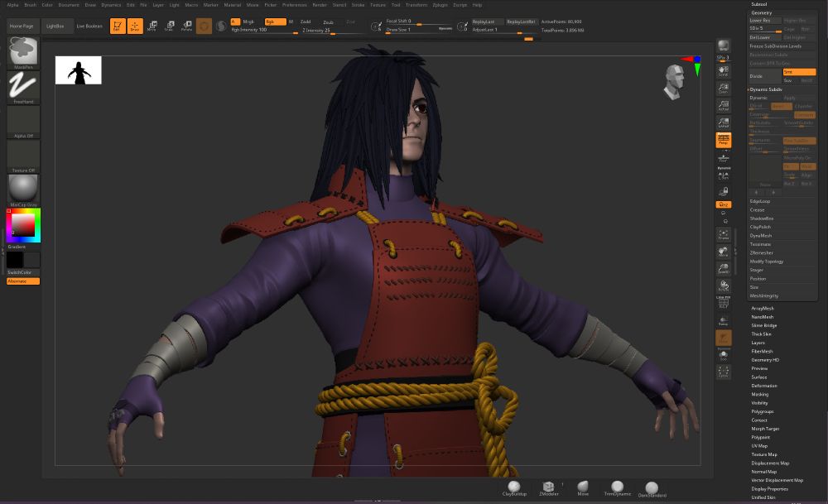
Task: Click the Frame mesh icon
Action: point(723,234)
